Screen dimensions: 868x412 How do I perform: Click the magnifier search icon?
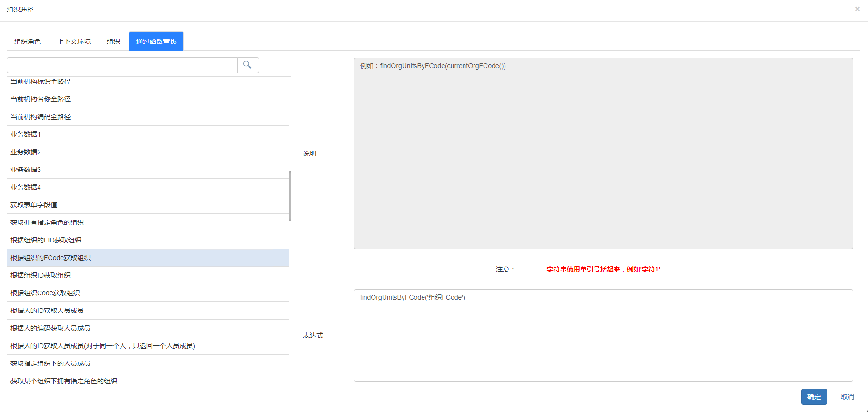[248, 65]
